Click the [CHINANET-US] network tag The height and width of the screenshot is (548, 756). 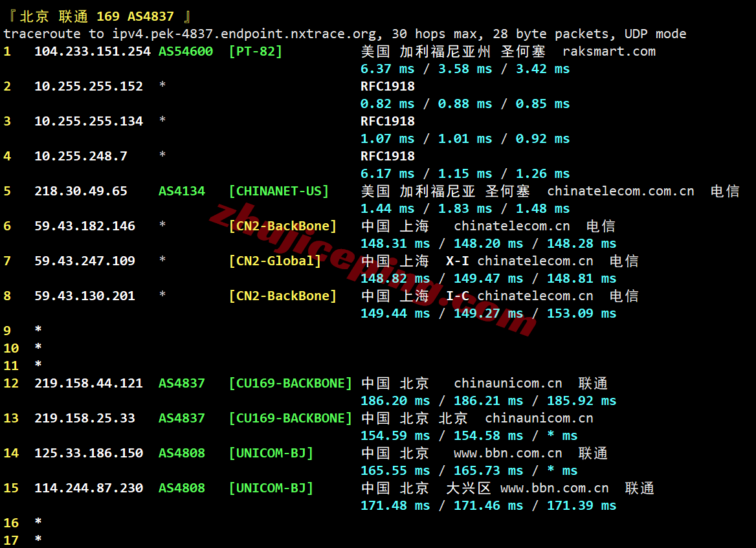[278, 191]
